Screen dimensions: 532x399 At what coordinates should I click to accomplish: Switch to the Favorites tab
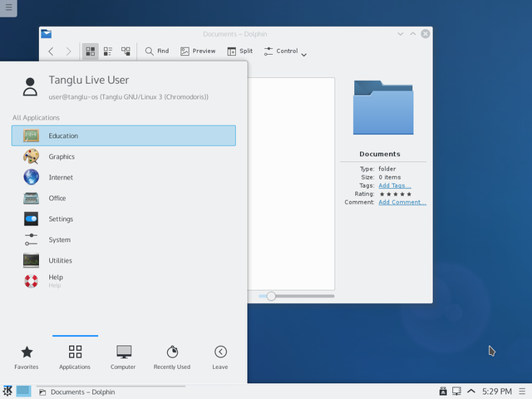pyautogui.click(x=27, y=357)
